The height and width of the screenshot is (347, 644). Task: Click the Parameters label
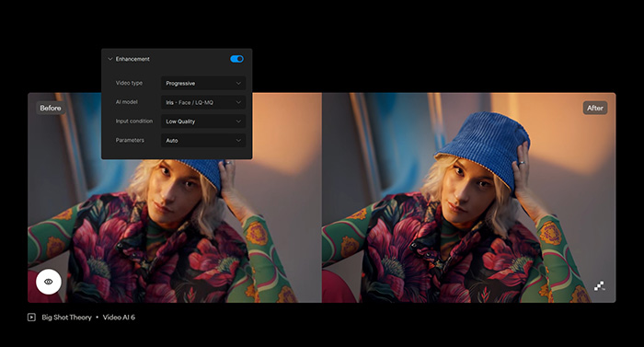(x=130, y=140)
